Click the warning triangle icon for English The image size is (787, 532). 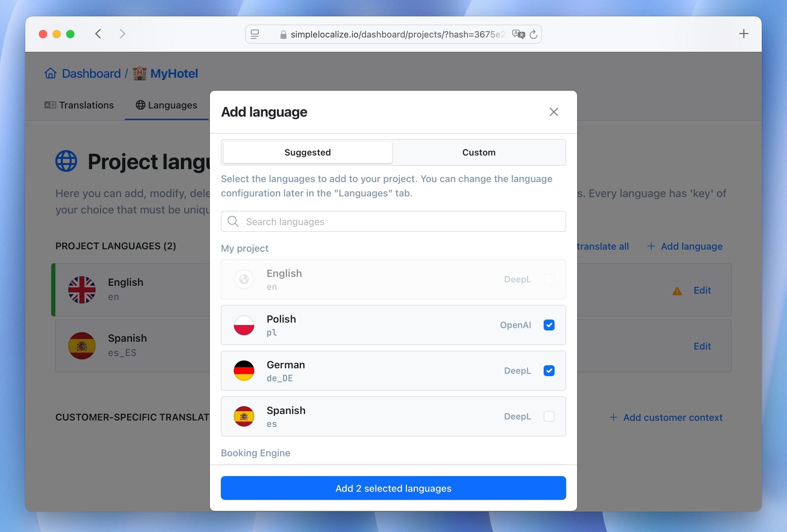coord(677,291)
